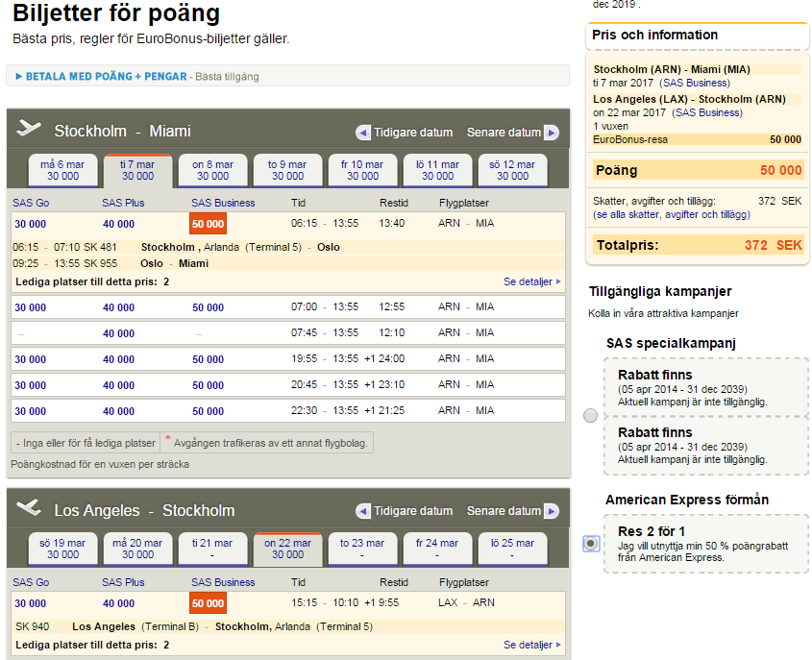Click the SAS Go column header under Los Angeles - Stockholm

[x=31, y=582]
